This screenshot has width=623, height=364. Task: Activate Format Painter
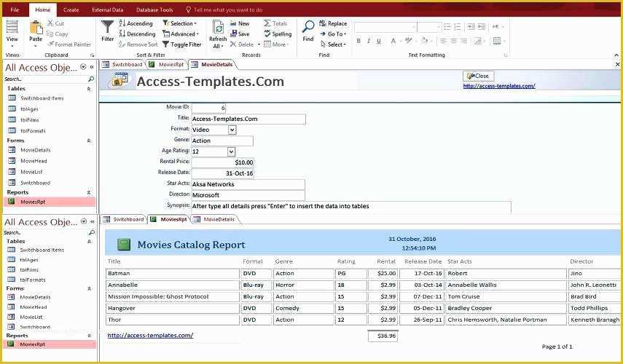[x=69, y=44]
